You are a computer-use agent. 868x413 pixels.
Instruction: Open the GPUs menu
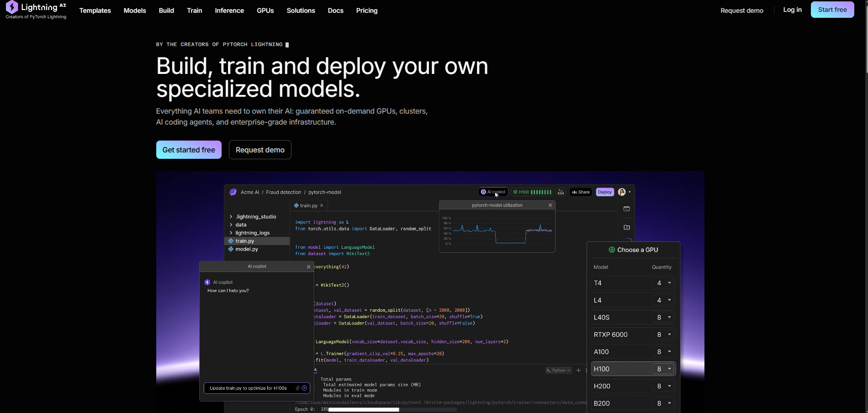pyautogui.click(x=265, y=10)
